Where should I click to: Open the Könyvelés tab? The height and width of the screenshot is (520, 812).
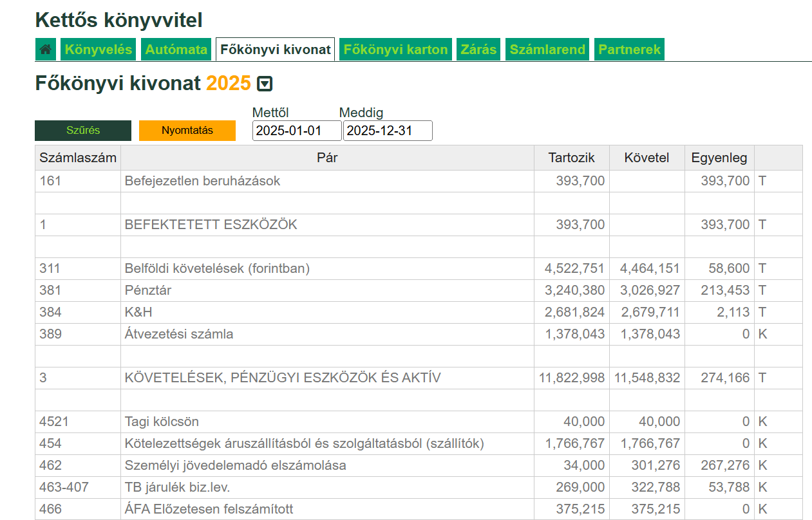click(x=99, y=50)
